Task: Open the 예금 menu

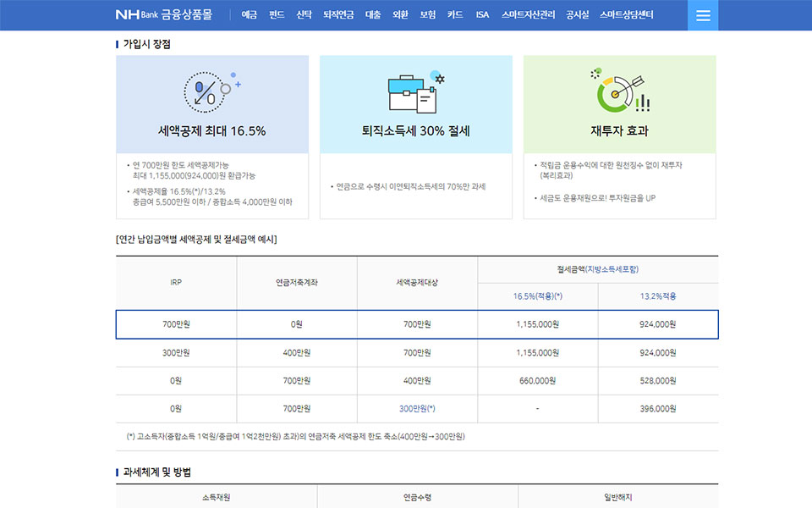Action: (x=250, y=14)
